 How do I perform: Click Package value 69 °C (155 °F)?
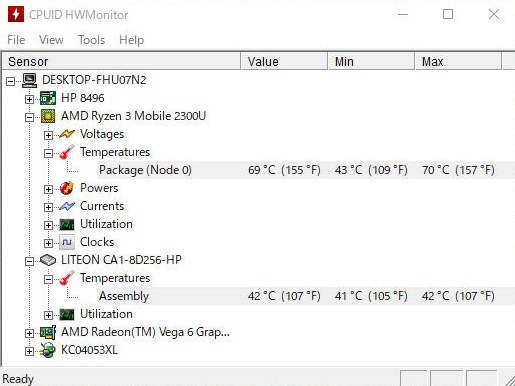pyautogui.click(x=284, y=170)
